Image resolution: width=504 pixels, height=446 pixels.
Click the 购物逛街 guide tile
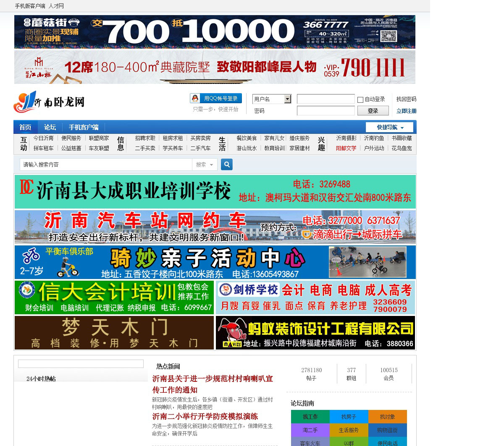tap(388, 430)
